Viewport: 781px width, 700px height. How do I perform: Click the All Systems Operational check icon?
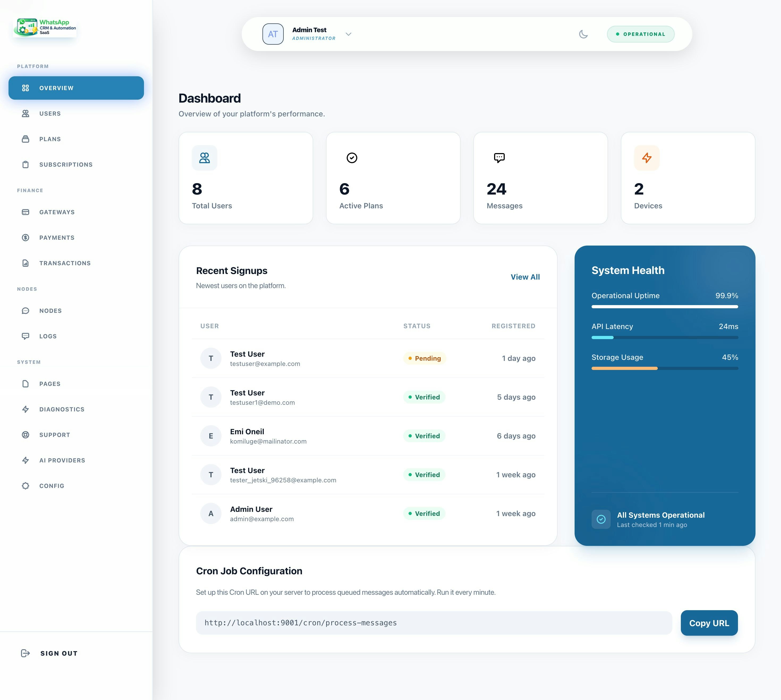pyautogui.click(x=601, y=519)
